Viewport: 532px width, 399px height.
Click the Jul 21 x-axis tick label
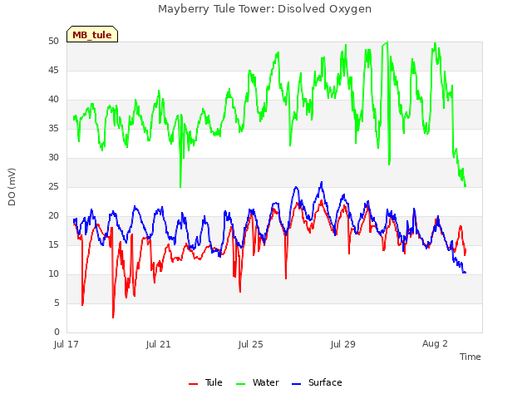coord(159,344)
